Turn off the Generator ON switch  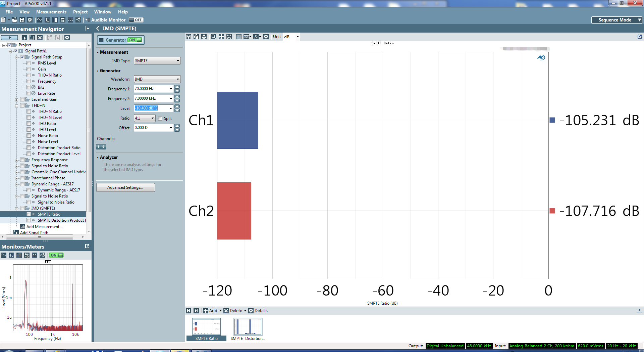pos(135,40)
